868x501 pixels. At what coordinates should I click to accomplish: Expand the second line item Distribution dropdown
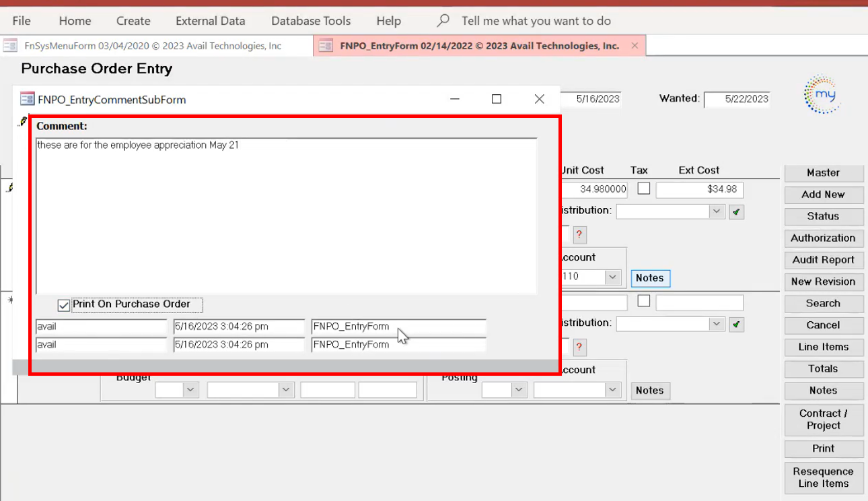point(716,325)
